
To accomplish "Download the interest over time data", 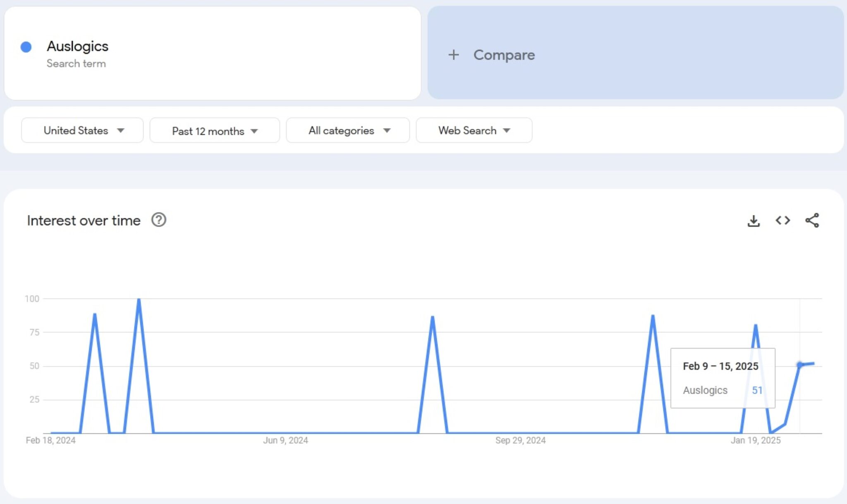I will click(x=753, y=221).
